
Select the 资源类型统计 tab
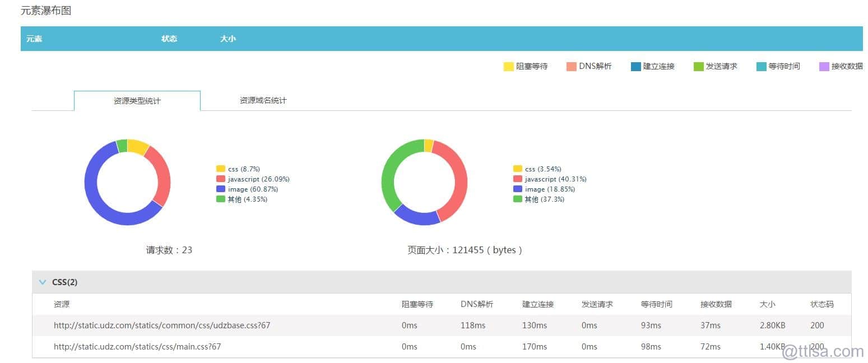tap(137, 101)
